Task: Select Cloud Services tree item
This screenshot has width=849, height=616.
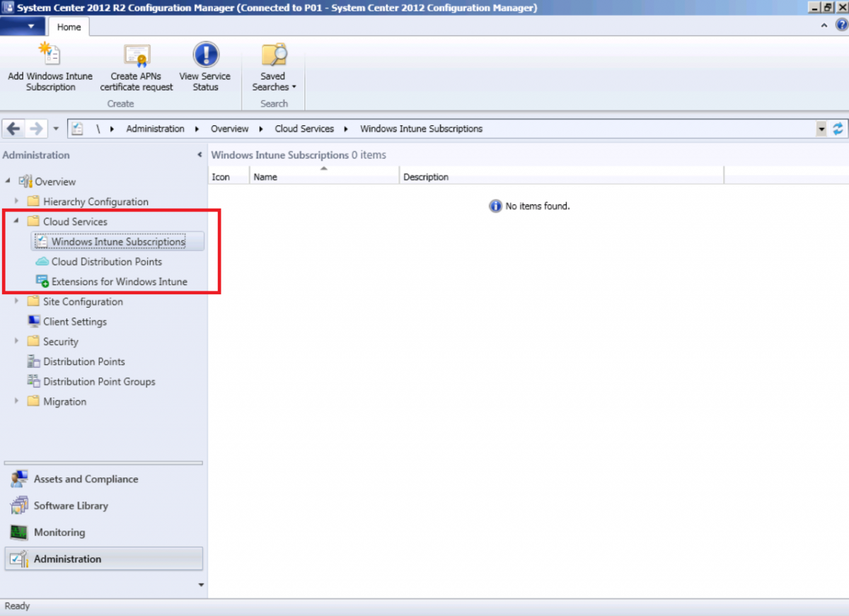Action: [x=75, y=221]
